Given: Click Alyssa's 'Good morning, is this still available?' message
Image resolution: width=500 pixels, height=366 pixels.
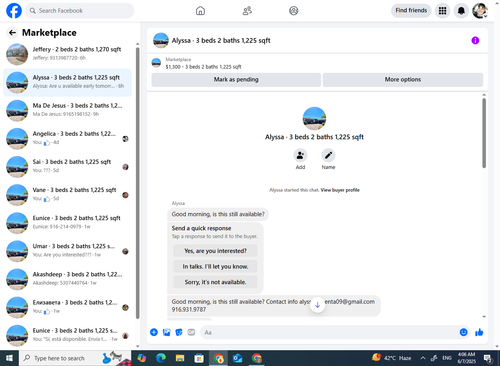Looking at the screenshot, I should [x=218, y=214].
